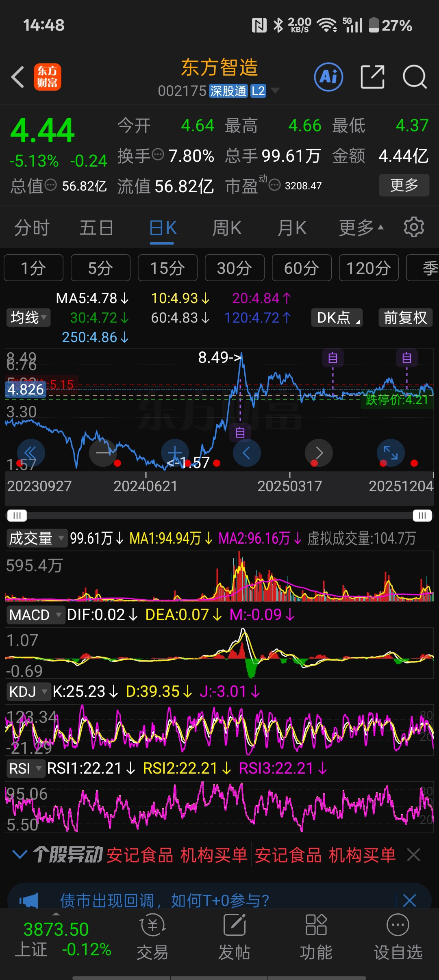
Task: Open the first 安记食品 机构买单 alert
Action: point(177,855)
